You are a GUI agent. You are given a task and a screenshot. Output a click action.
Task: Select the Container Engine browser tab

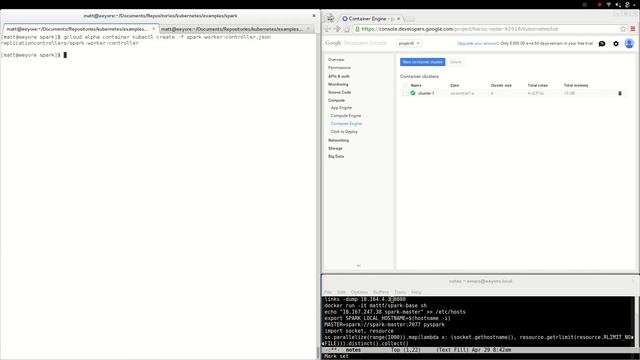(x=371, y=19)
